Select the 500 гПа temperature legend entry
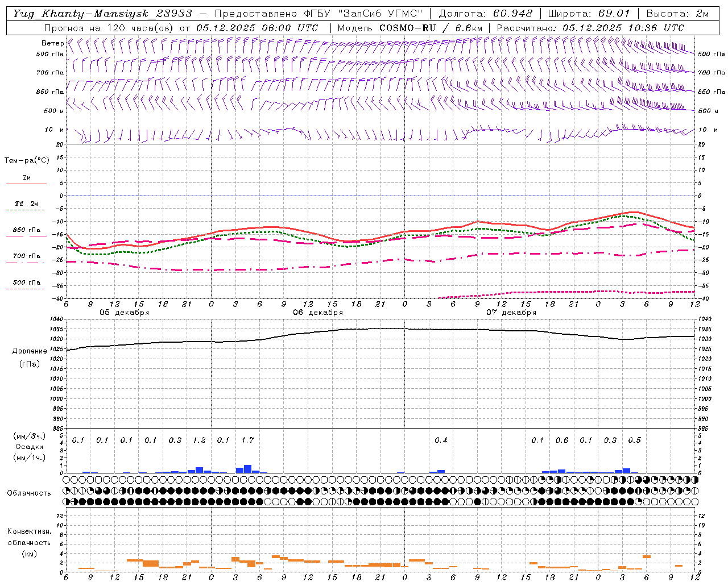This screenshot has height=582, width=728. click(x=26, y=282)
